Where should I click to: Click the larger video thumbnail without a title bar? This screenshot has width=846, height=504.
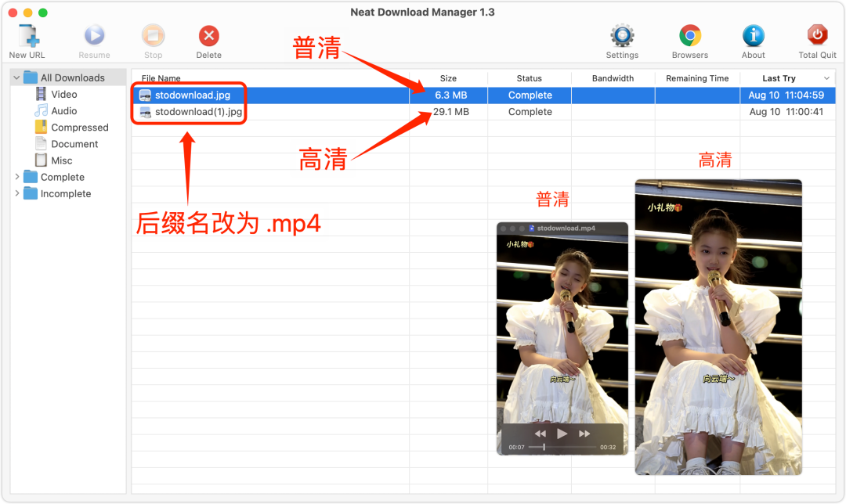(x=718, y=327)
